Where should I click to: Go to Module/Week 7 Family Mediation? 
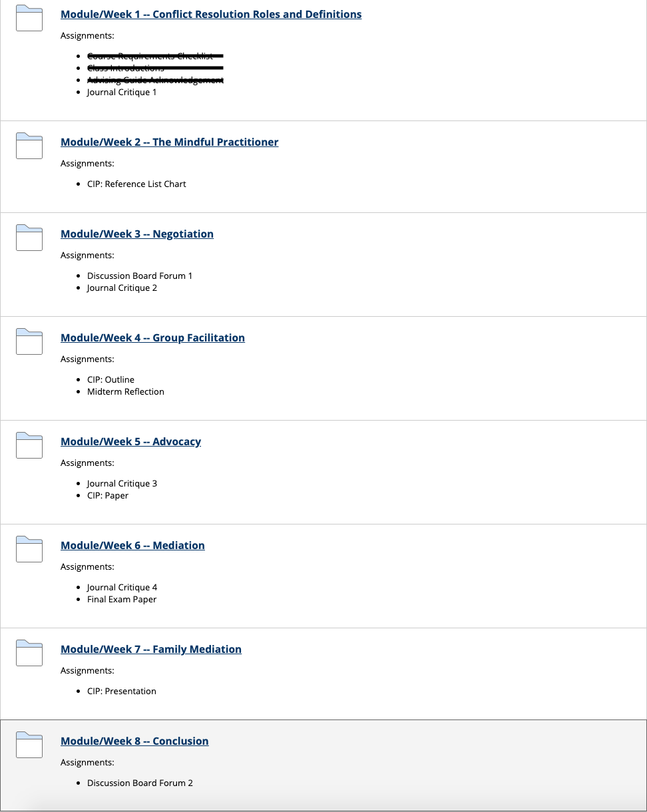click(151, 650)
